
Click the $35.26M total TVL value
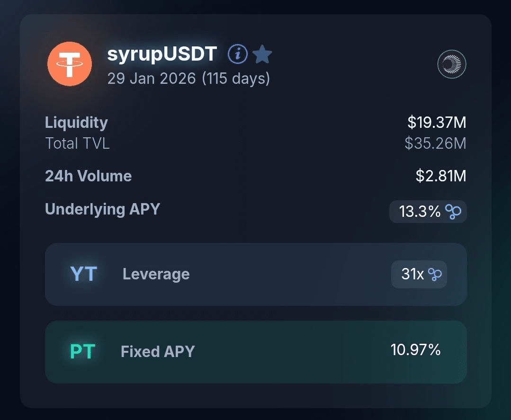(x=435, y=143)
